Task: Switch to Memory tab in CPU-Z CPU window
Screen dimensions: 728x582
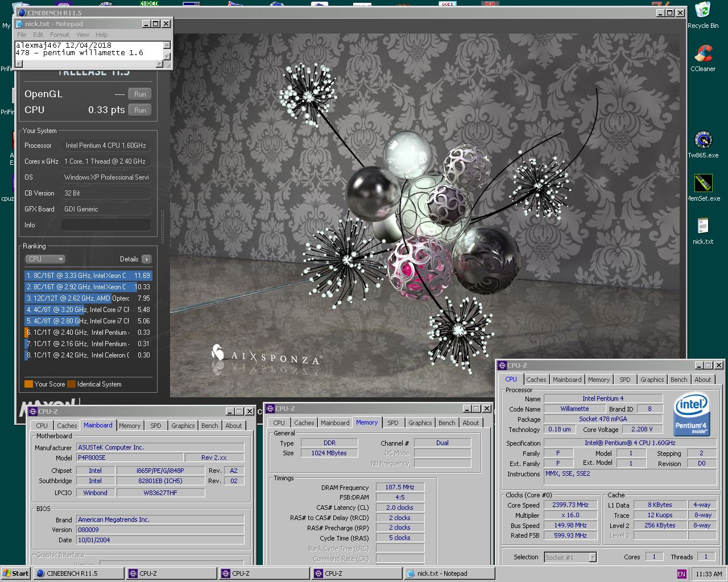Action: [x=599, y=380]
